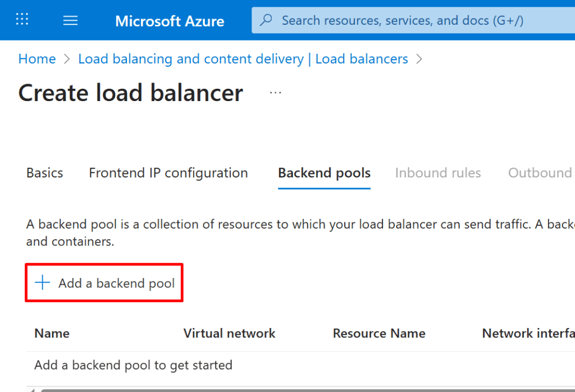Click the Resource Name column header
This screenshot has width=575, height=392.
click(x=379, y=334)
